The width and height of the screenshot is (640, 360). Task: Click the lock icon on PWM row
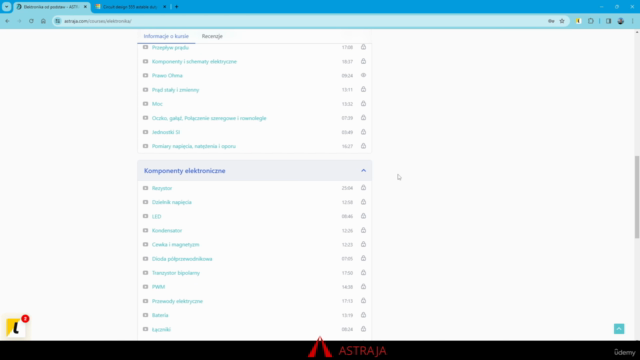363,287
